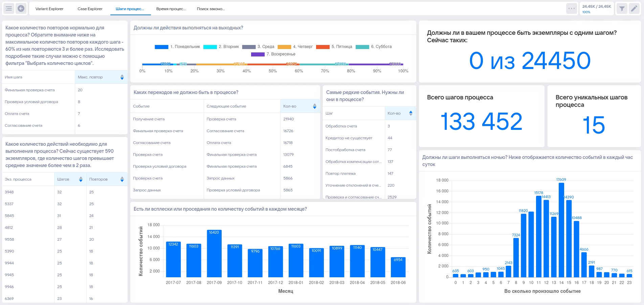Toggle Понедельник legend swatch
The width and height of the screenshot is (644, 305).
point(161,47)
